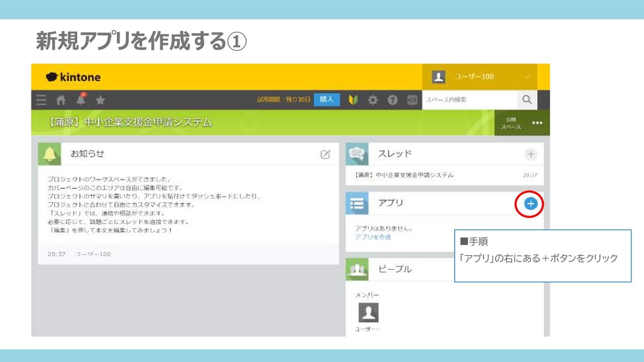
Task: Open the member ユーザー avatar thumbnail
Action: coord(369,313)
